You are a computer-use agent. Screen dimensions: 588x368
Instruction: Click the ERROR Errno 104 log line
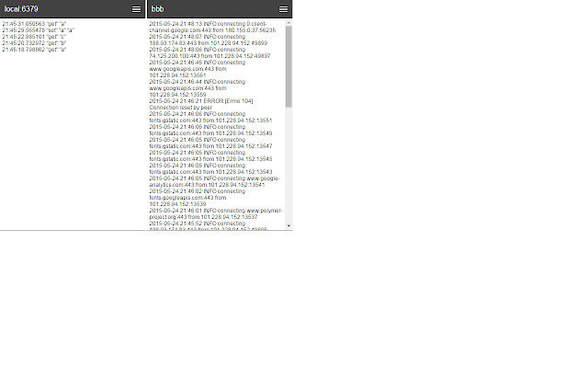(x=201, y=101)
